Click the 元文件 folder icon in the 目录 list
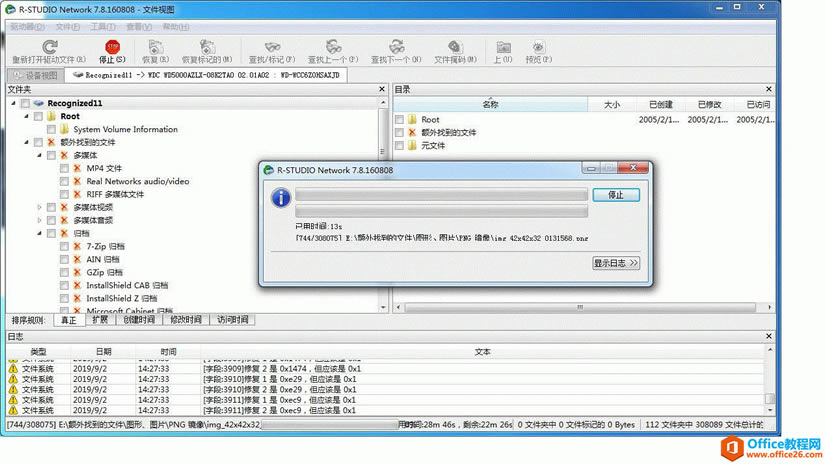The width and height of the screenshot is (826, 465). tap(412, 145)
